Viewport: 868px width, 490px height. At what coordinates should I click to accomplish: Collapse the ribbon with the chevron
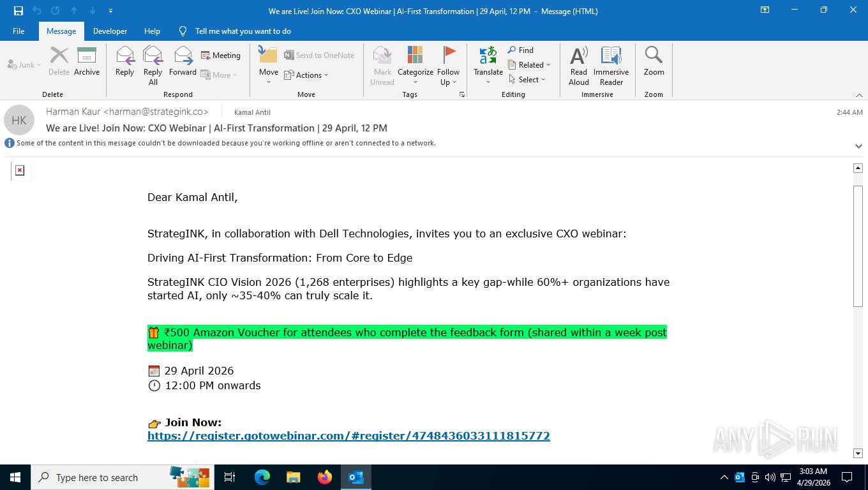[858, 94]
